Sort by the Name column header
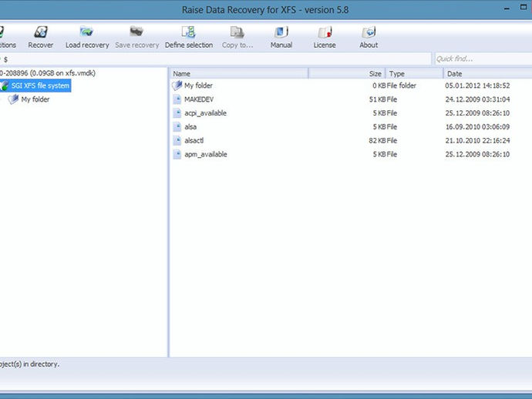Image resolution: width=532 pixels, height=399 pixels. pyautogui.click(x=239, y=74)
